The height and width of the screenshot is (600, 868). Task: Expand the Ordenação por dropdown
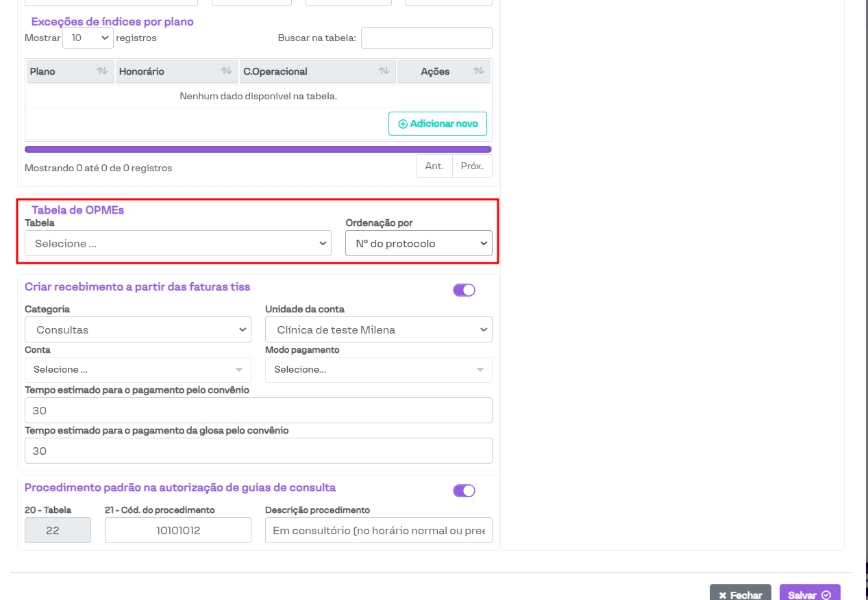click(x=419, y=244)
